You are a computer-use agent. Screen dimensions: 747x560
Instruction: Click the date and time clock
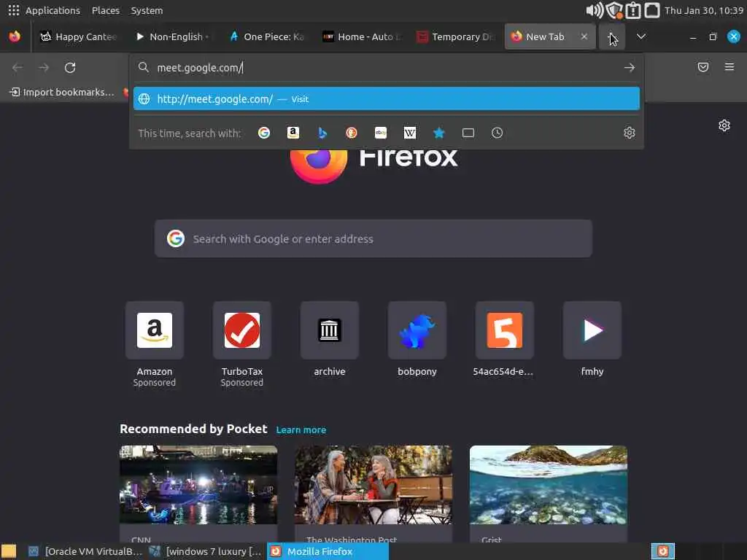pos(704,10)
